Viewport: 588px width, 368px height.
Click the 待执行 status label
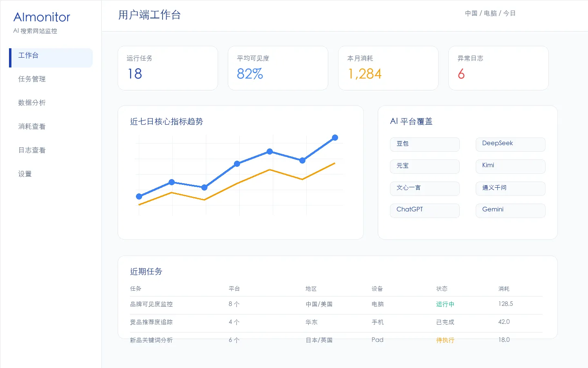pos(445,340)
